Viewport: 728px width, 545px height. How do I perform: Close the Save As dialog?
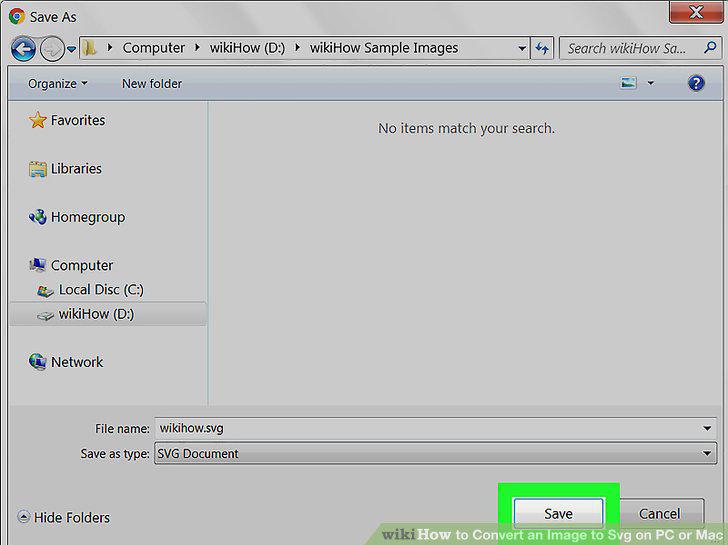696,12
